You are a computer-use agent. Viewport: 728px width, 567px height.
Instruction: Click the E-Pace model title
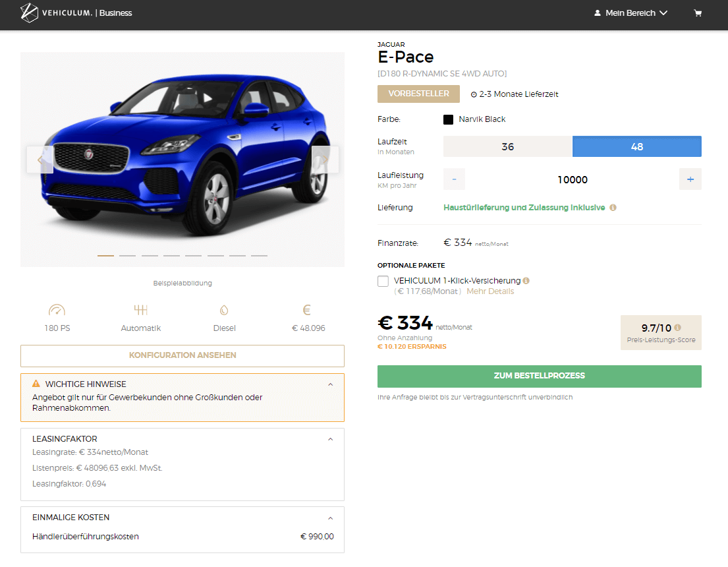(406, 57)
